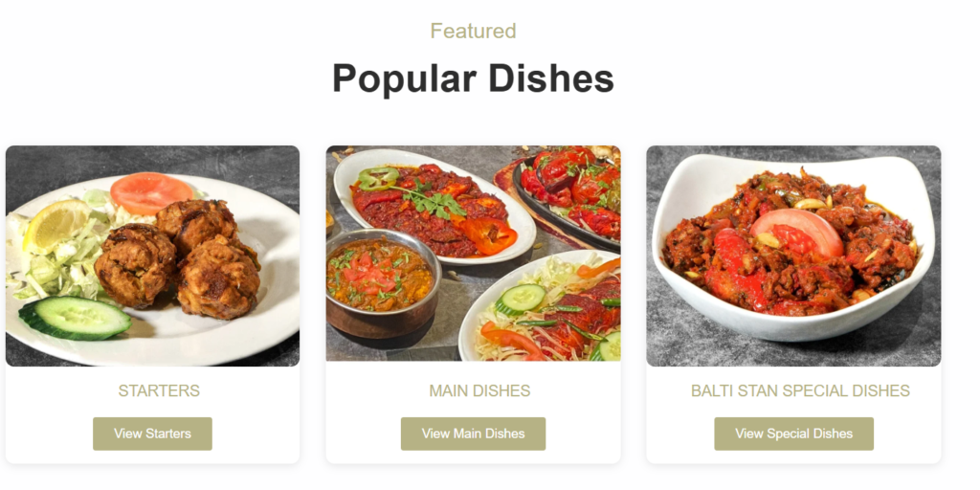Viewport: 980px width, 490px height.
Task: Click the Main Dishes photo thumbnail
Action: click(473, 254)
